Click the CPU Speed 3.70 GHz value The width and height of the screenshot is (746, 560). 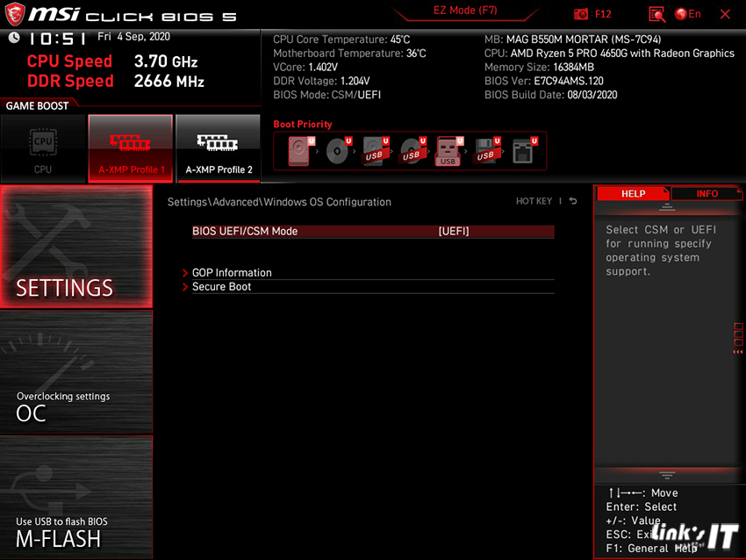[166, 61]
